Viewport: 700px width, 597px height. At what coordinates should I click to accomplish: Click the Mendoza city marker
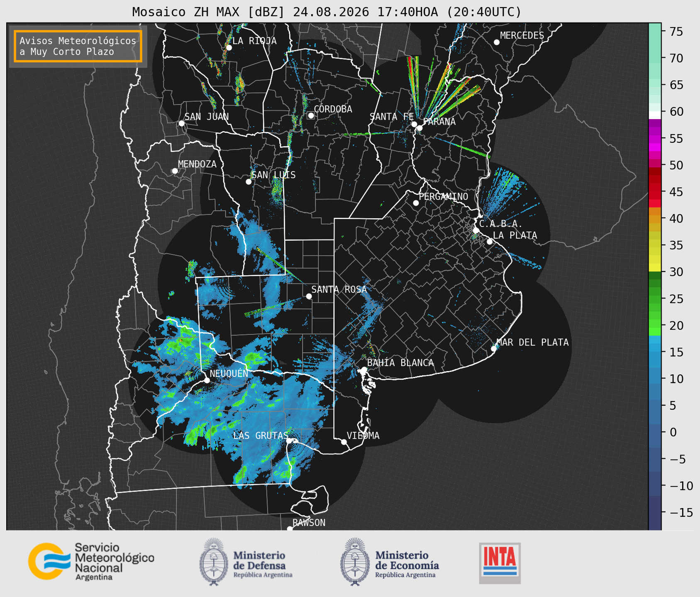175,171
